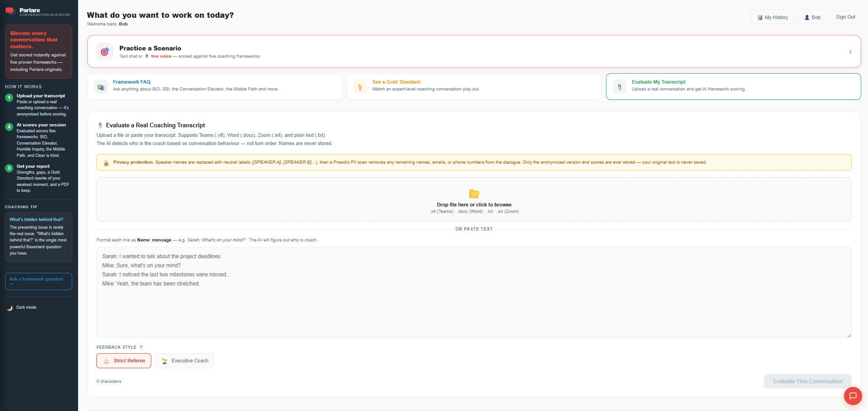Viewport: 868px width, 411px height.
Task: Click the Welcome back, Bob text
Action: click(x=107, y=24)
